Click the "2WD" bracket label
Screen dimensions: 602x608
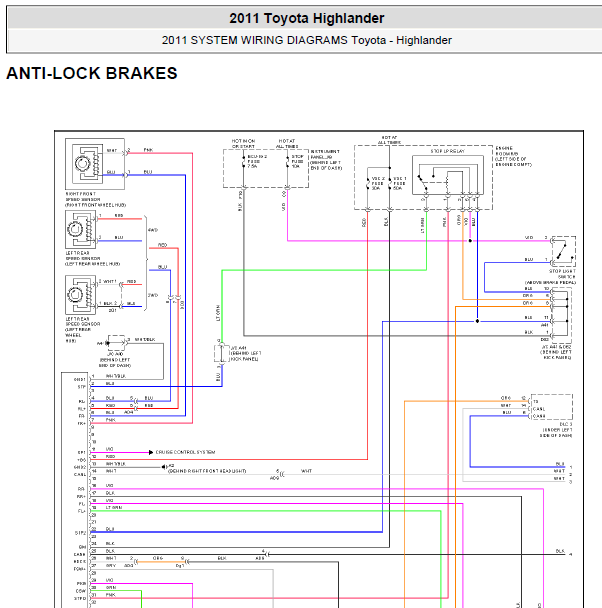pos(153,295)
